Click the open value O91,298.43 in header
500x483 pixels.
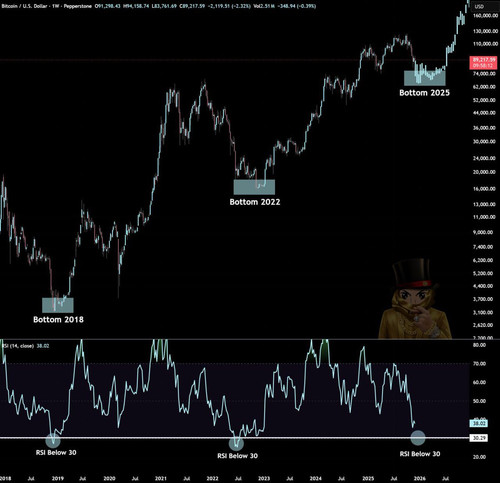click(x=108, y=6)
